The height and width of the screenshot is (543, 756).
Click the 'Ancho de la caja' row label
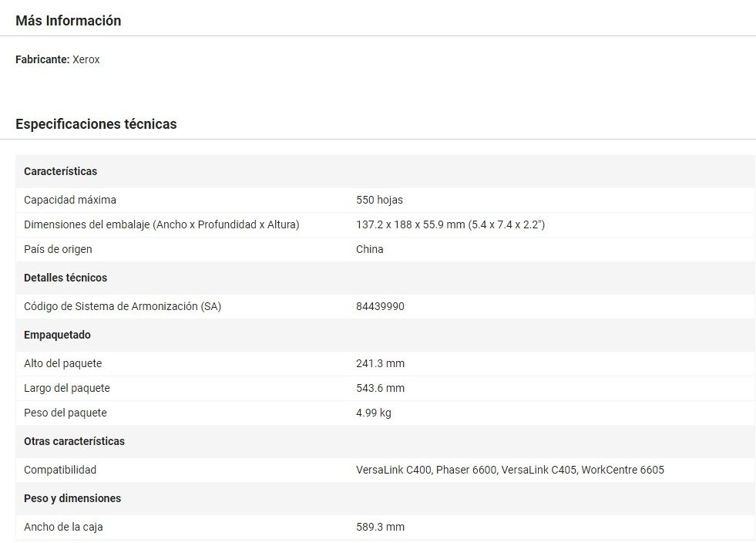63,527
